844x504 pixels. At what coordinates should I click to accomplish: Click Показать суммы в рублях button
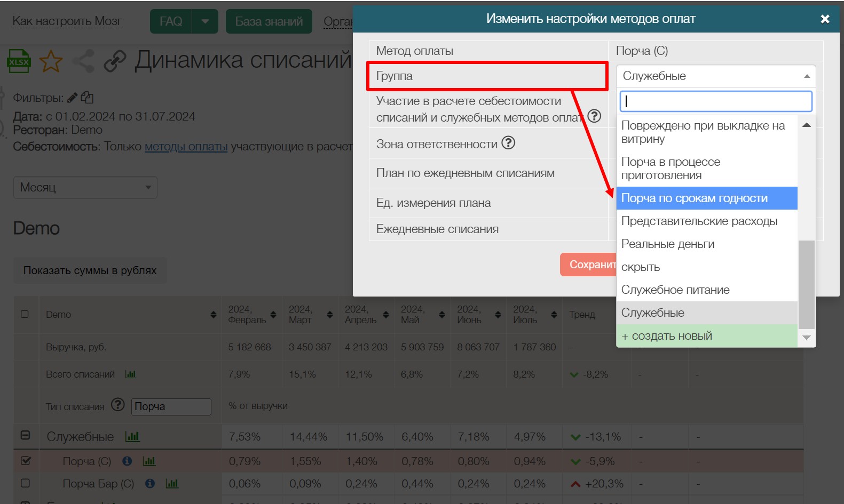[x=90, y=270]
